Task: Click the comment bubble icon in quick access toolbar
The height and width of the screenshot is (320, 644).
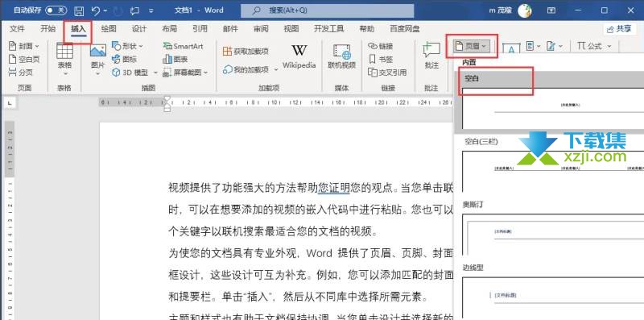Action: point(134,10)
